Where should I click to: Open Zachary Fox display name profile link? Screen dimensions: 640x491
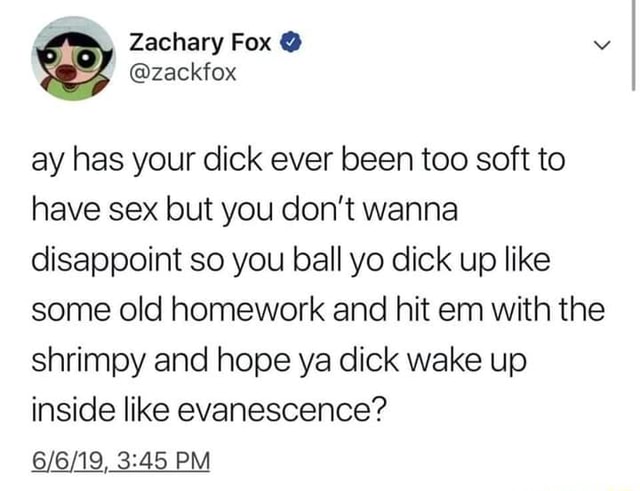click(x=200, y=43)
